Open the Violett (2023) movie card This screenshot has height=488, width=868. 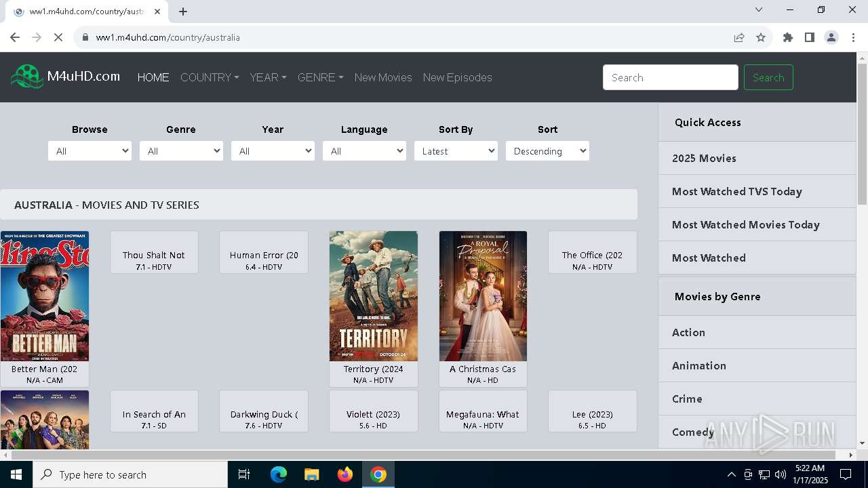coord(374,411)
